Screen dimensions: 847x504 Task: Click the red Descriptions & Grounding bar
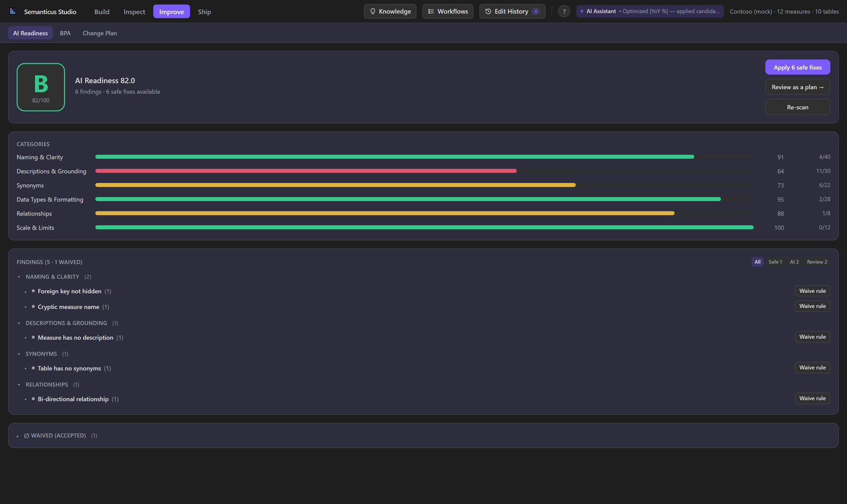point(306,171)
